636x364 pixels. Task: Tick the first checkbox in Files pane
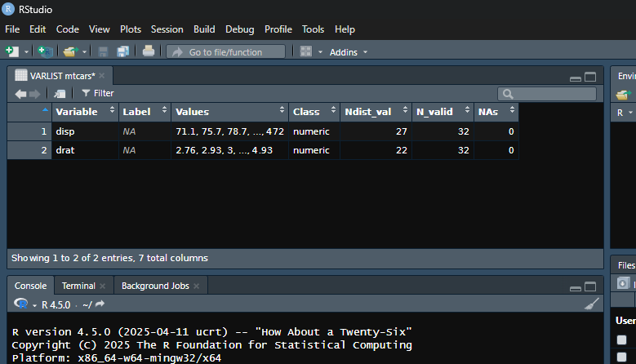click(x=621, y=340)
